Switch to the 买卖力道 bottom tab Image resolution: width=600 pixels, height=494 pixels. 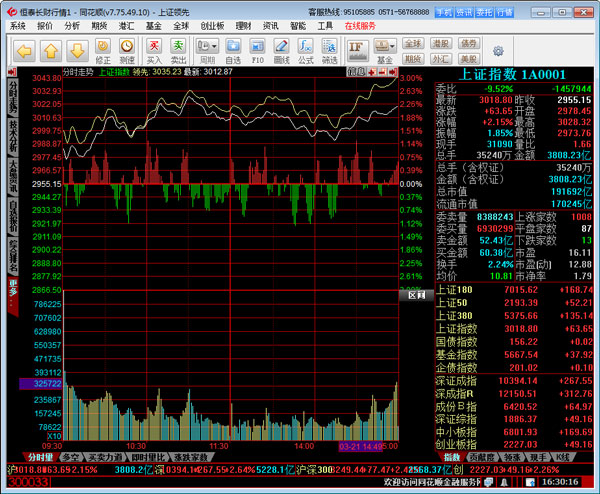point(105,457)
